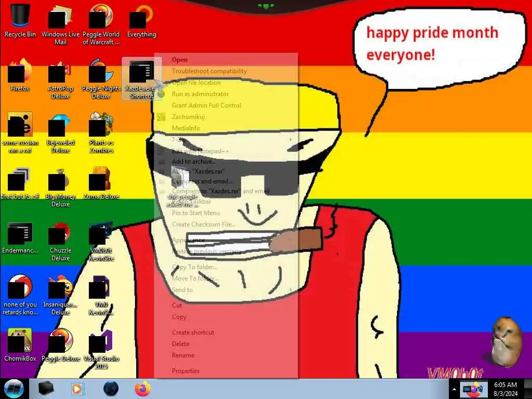This screenshot has width=532, height=399.
Task: Select the 'that but its c#' desktop icon
Action: pos(20,183)
